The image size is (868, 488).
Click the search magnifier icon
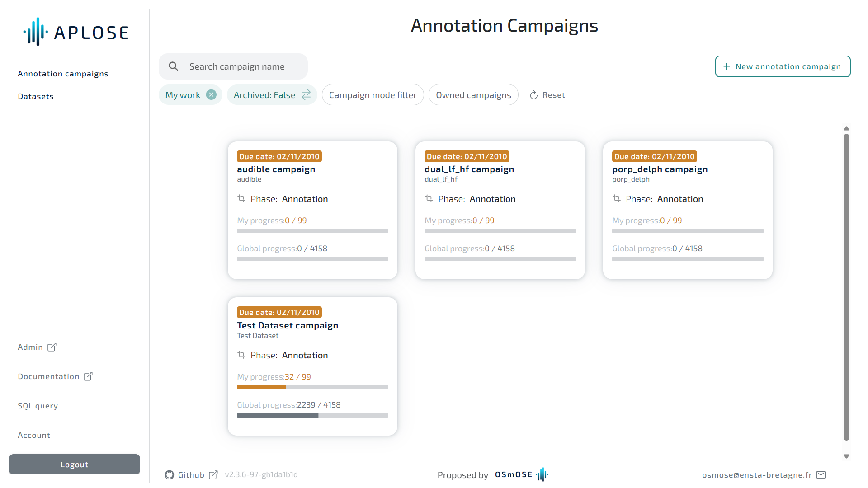point(174,66)
